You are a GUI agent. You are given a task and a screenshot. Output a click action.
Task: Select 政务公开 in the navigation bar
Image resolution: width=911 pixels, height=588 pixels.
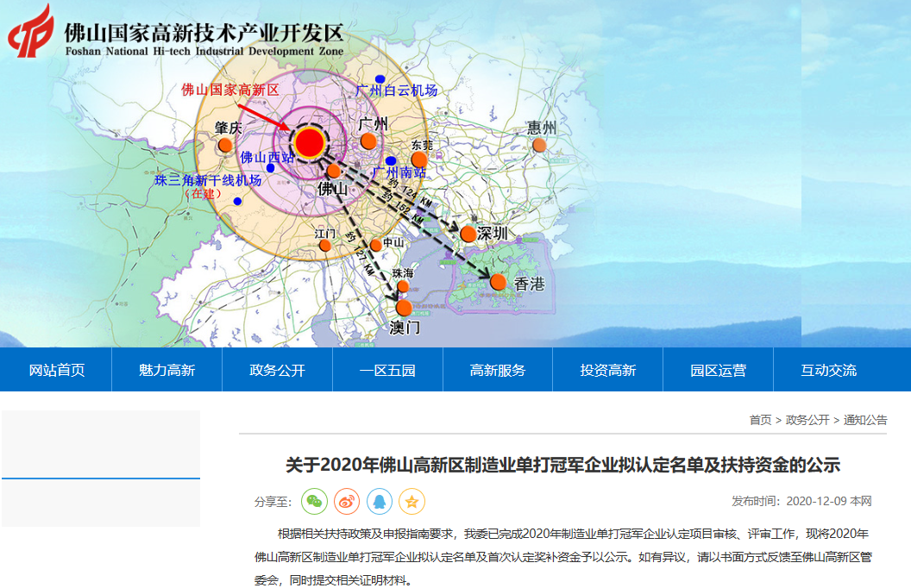pyautogui.click(x=277, y=370)
